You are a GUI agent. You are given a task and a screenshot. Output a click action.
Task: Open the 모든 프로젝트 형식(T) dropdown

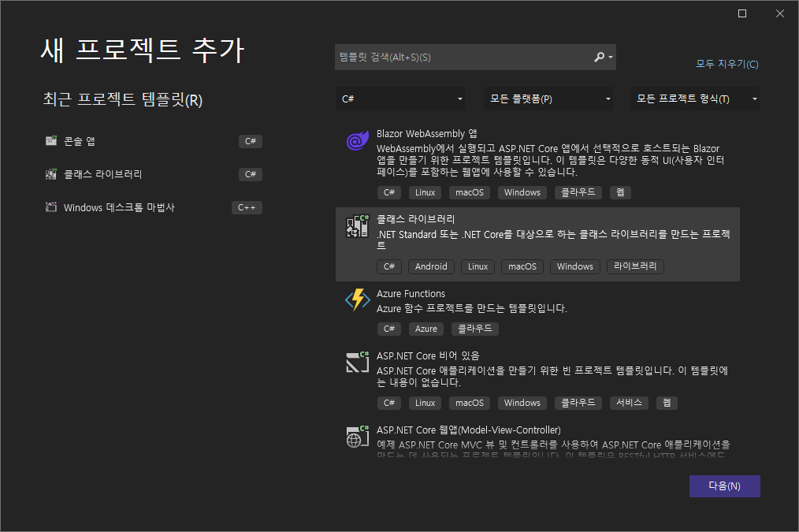pos(695,99)
